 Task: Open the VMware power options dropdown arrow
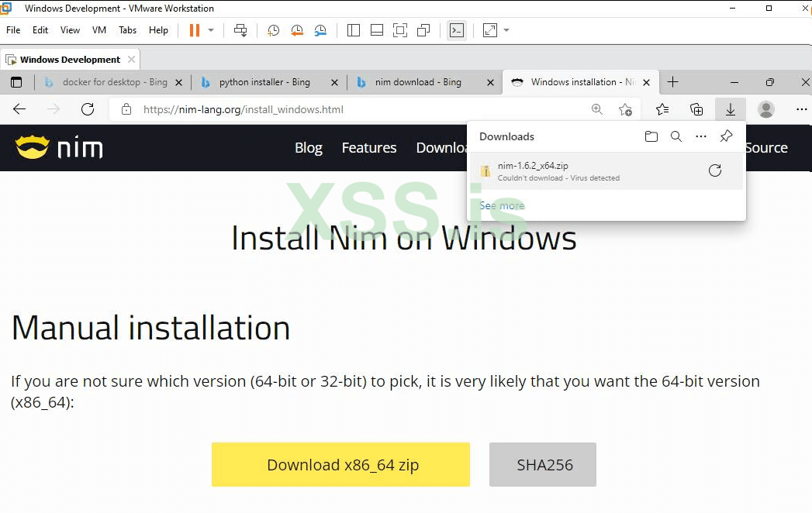211,30
